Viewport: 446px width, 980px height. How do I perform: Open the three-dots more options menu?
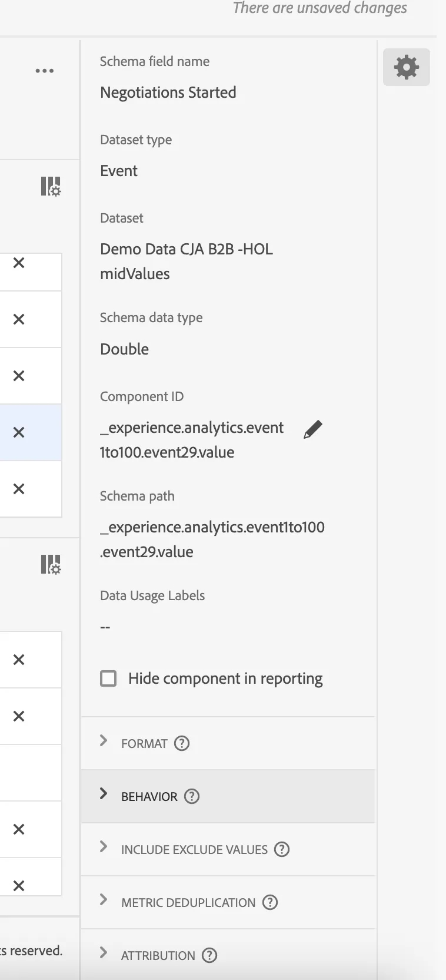45,71
